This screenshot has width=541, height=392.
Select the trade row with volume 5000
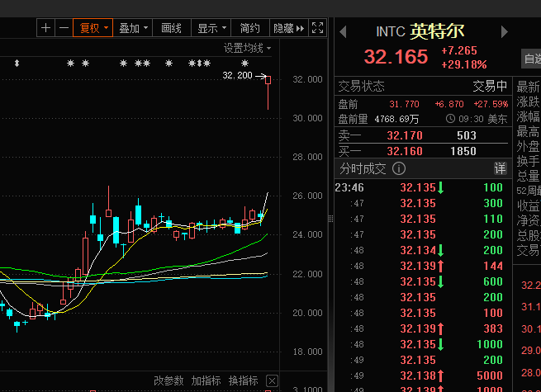423,375
